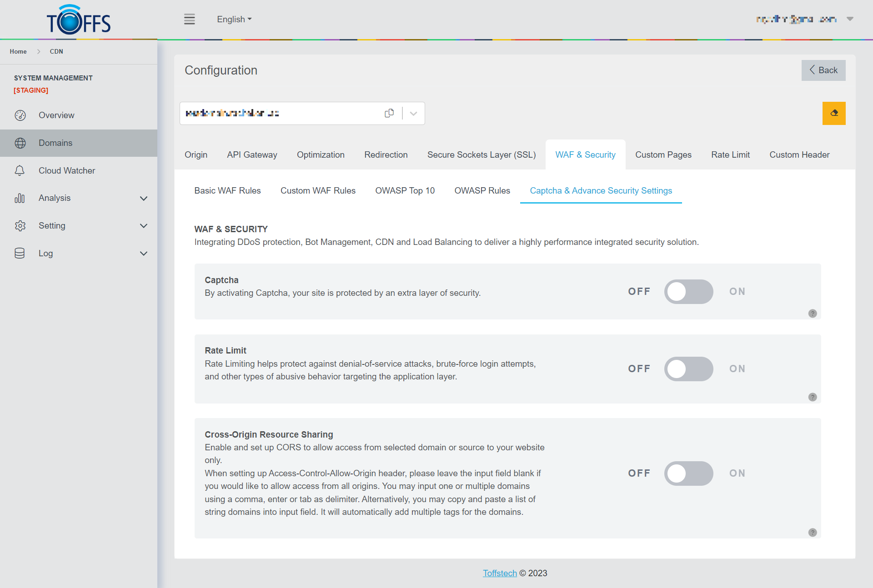Open the Secure Sockets Layer (SSL) tab
873x588 pixels.
pyautogui.click(x=481, y=154)
